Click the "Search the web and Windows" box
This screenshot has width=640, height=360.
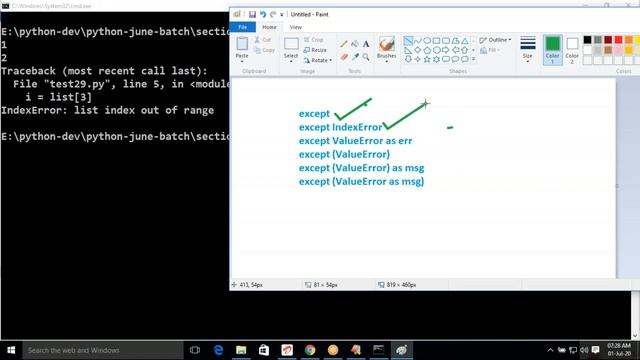(x=103, y=350)
